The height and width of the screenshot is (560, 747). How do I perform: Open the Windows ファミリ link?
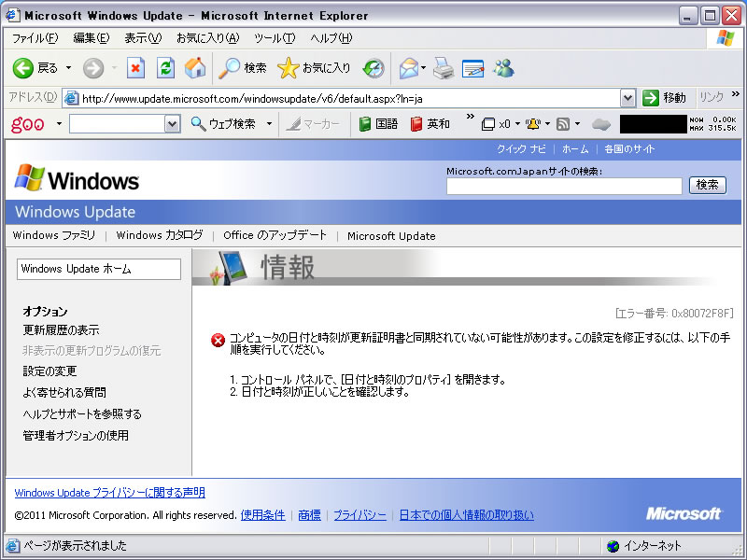coord(54,235)
